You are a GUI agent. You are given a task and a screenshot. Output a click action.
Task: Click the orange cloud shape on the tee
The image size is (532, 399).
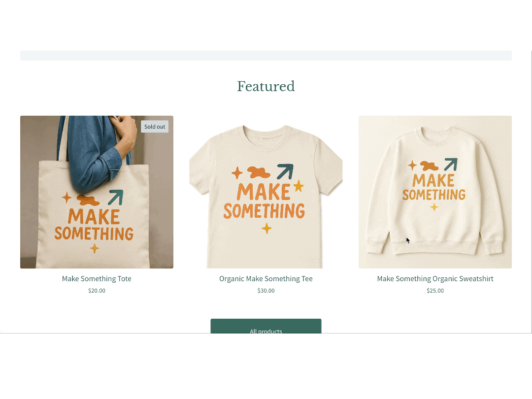click(259, 172)
